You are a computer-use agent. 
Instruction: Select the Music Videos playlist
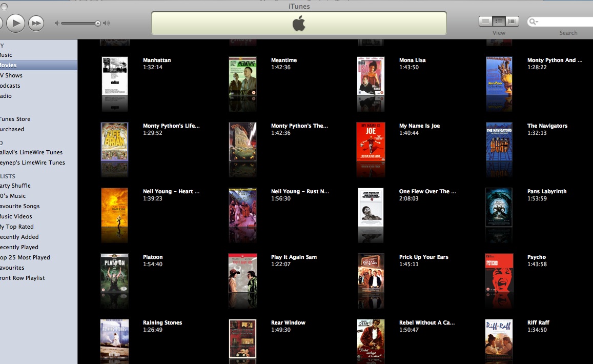[38, 216]
